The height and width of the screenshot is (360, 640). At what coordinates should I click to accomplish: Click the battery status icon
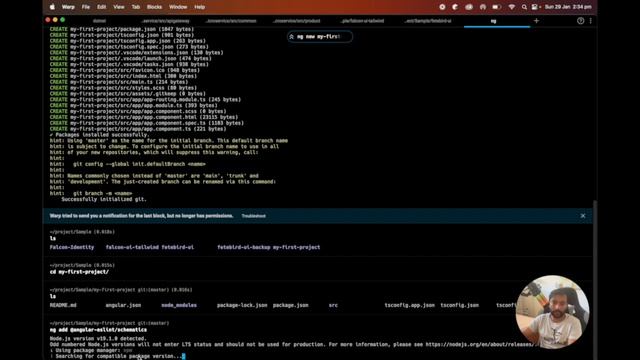tap(496, 7)
